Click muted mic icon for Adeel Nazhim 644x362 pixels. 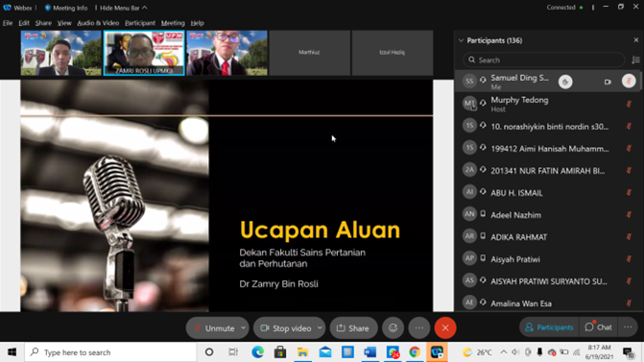tap(629, 215)
